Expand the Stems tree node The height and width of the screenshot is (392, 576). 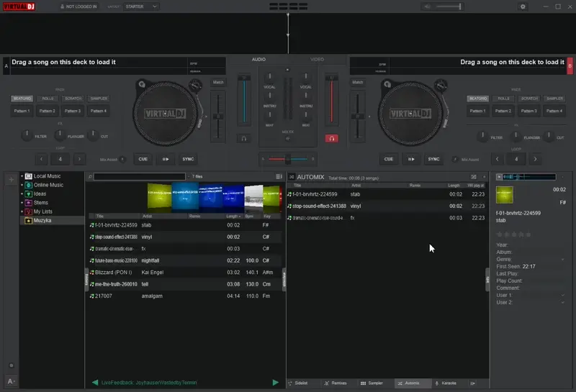pyautogui.click(x=22, y=203)
